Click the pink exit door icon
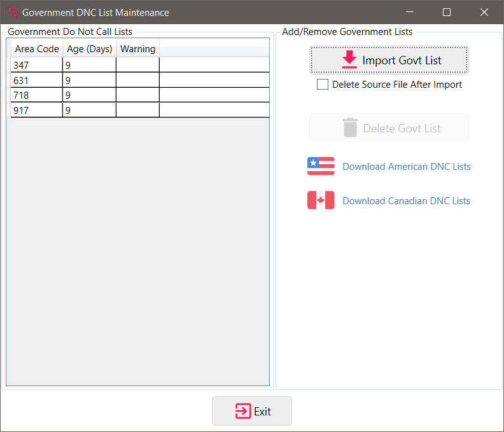 [x=242, y=411]
